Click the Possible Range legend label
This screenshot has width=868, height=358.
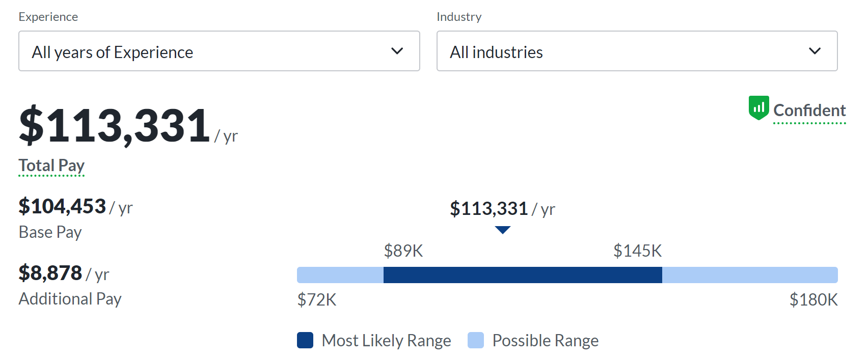tap(545, 340)
